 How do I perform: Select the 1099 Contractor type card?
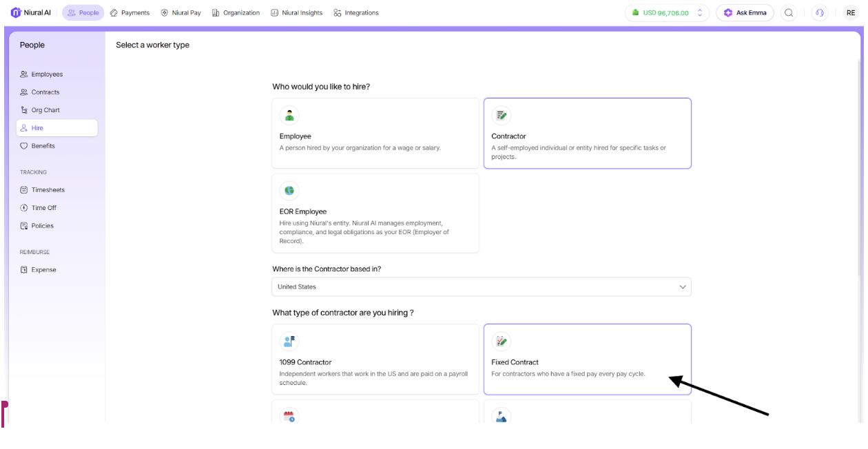tap(375, 359)
